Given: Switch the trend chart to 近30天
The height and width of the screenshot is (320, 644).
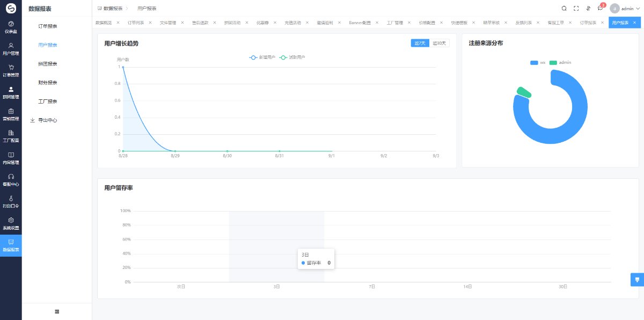Looking at the screenshot, I should (x=439, y=43).
